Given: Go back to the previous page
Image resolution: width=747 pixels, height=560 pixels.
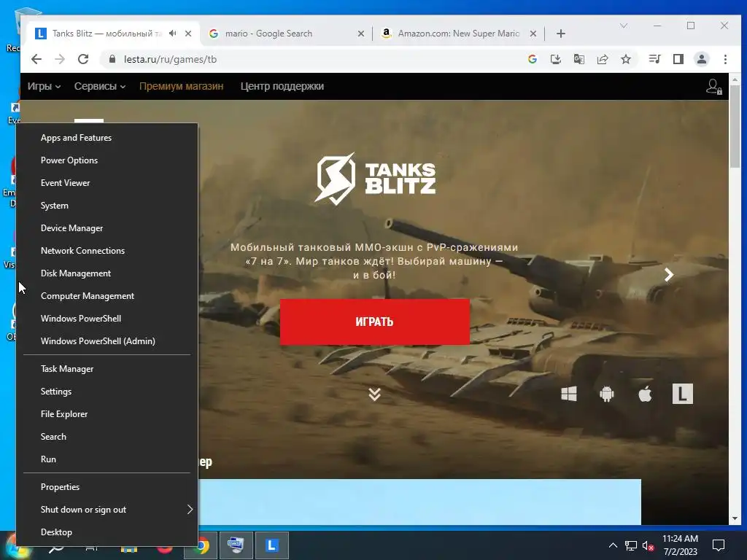Looking at the screenshot, I should [36, 59].
